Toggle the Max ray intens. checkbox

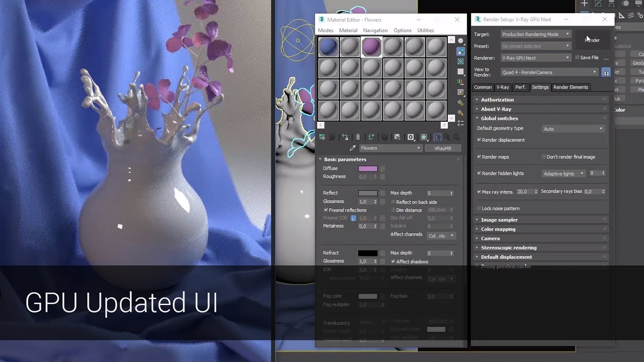[x=479, y=192]
